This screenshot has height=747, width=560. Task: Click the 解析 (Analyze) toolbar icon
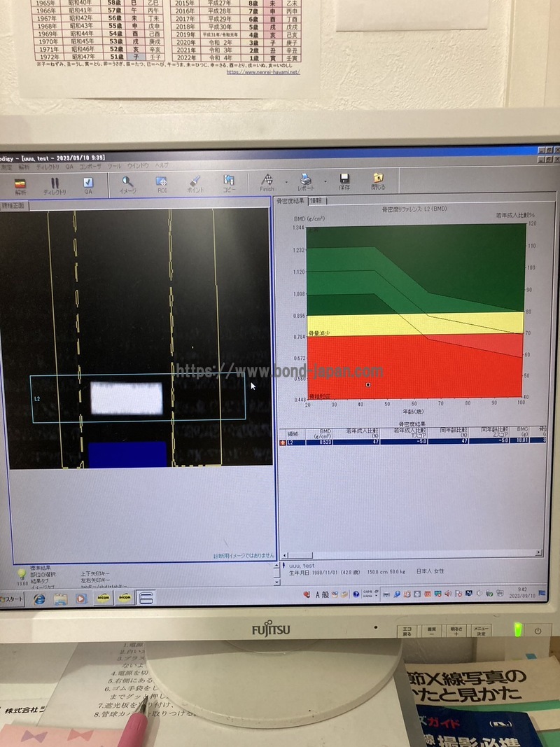click(x=20, y=182)
